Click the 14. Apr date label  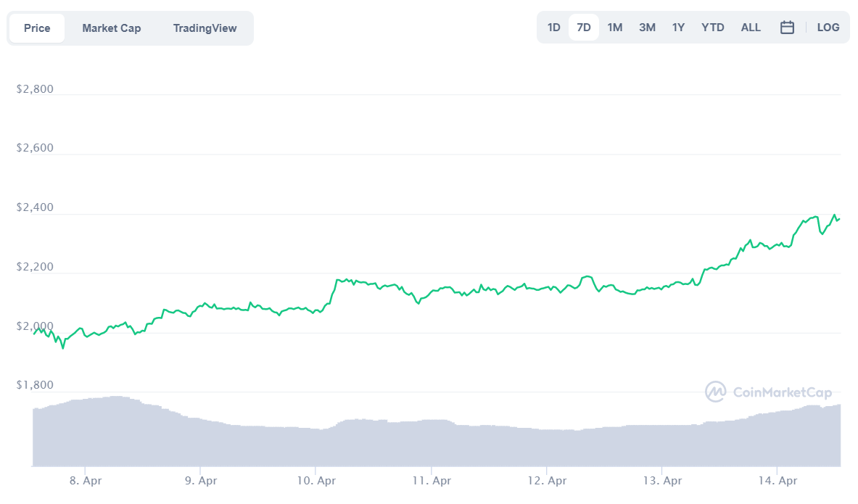click(x=777, y=480)
